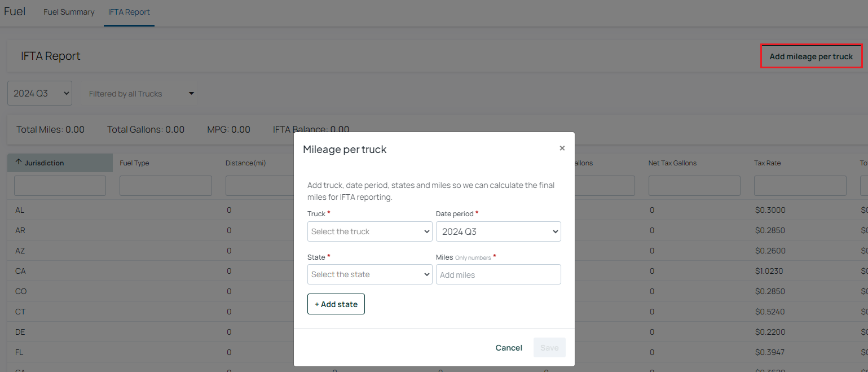Expand the Filtered by all Trucks filter
Viewport: 868px width, 372px height.
pos(142,94)
